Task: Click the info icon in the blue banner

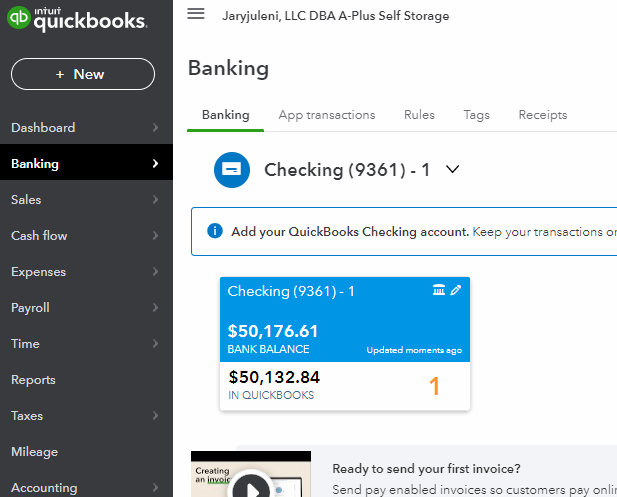Action: coord(215,231)
